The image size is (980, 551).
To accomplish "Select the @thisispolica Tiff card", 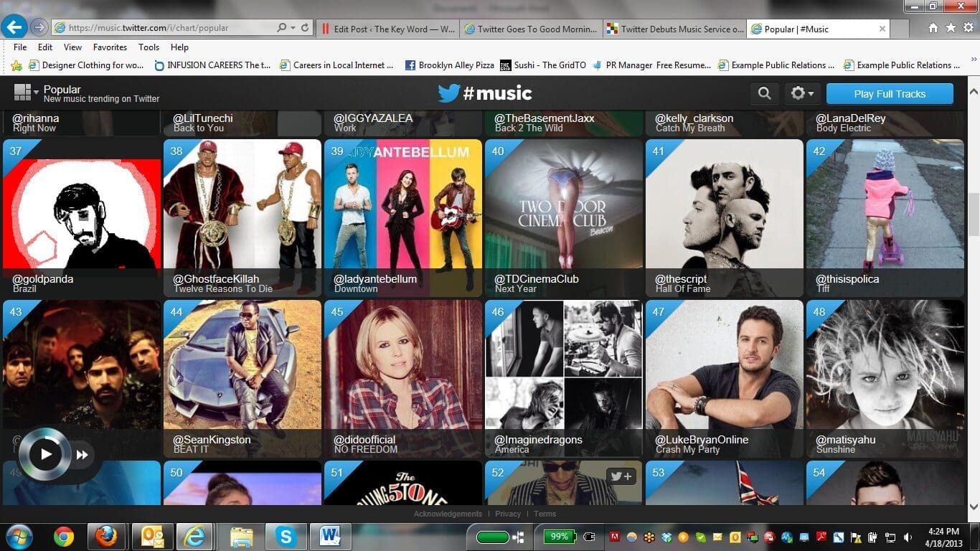I will pyautogui.click(x=885, y=218).
